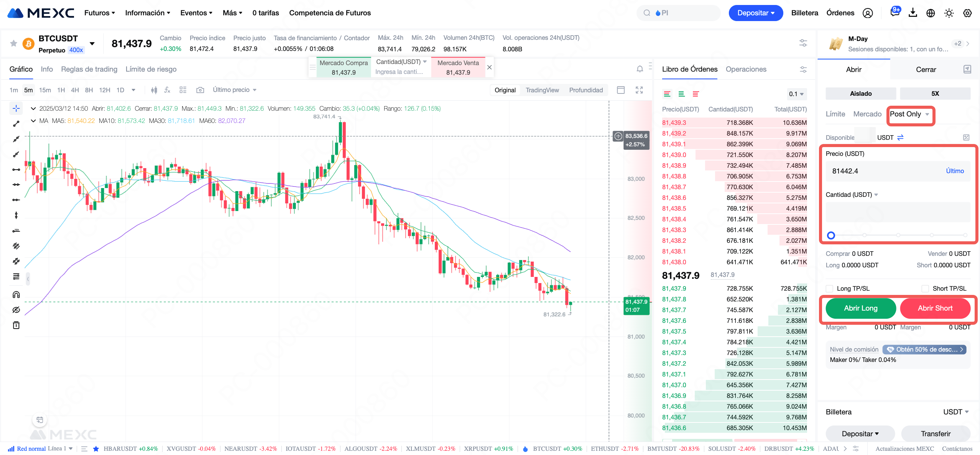Open the BTCUSDT pair selector arrow
Screen dimensions: 980x455
point(92,43)
